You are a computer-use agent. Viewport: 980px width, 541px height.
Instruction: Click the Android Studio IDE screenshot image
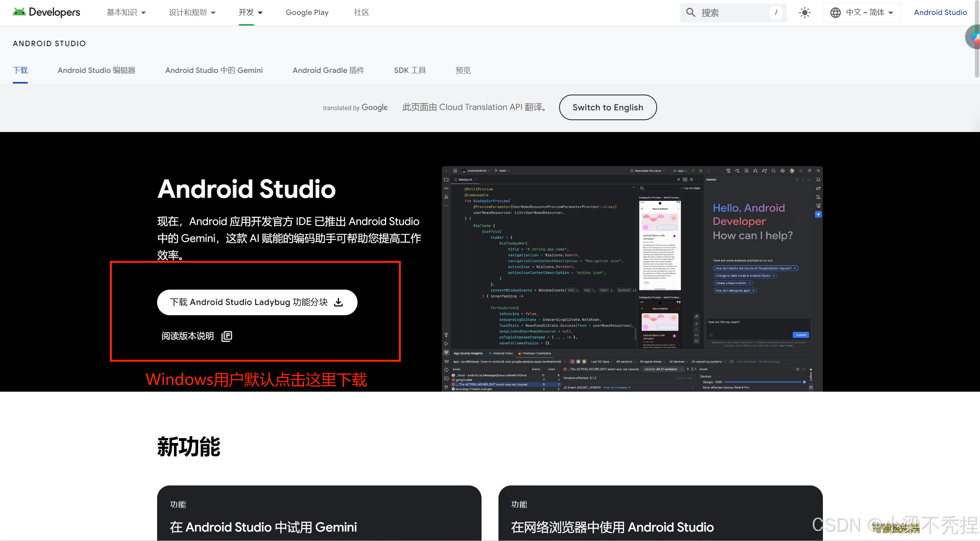[x=632, y=279]
